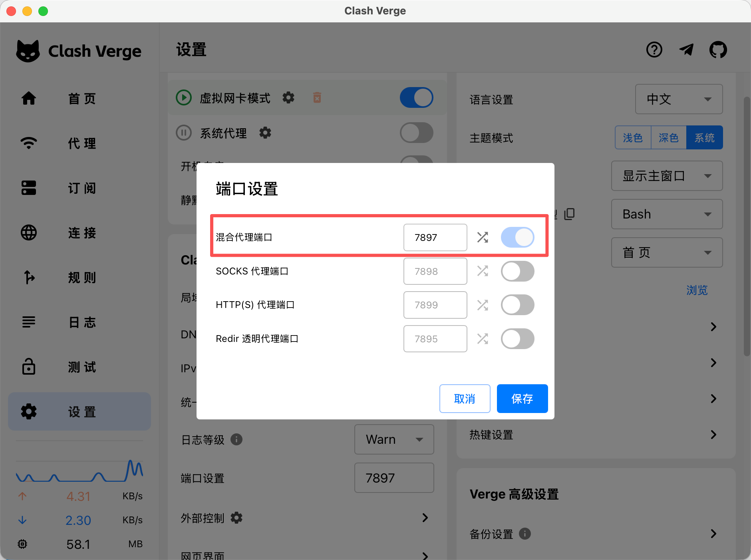Randomize the HTTP(S) proxy port
Viewport: 751px width, 560px height.
point(483,305)
